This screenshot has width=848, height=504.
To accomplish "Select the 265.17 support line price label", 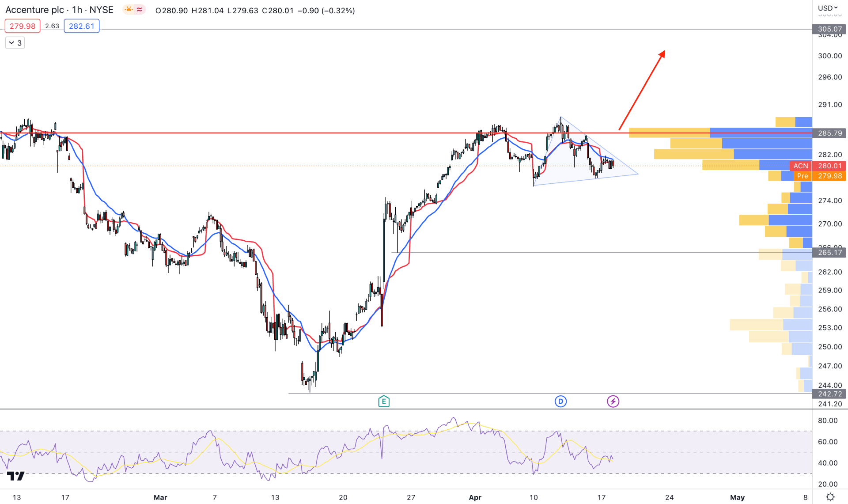I will 829,253.
